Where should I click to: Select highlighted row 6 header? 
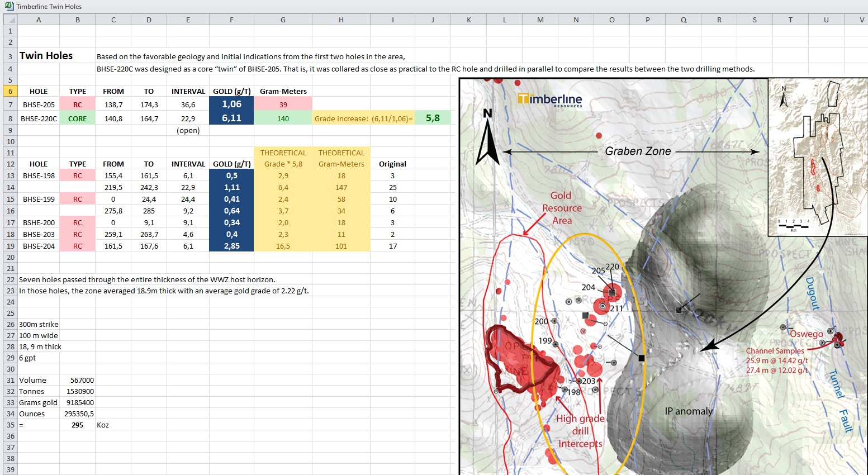point(10,91)
